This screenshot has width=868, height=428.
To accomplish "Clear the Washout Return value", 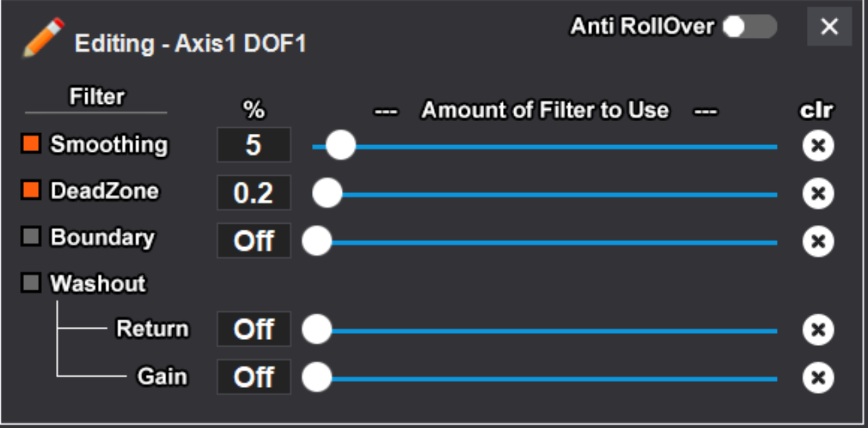I will point(818,329).
